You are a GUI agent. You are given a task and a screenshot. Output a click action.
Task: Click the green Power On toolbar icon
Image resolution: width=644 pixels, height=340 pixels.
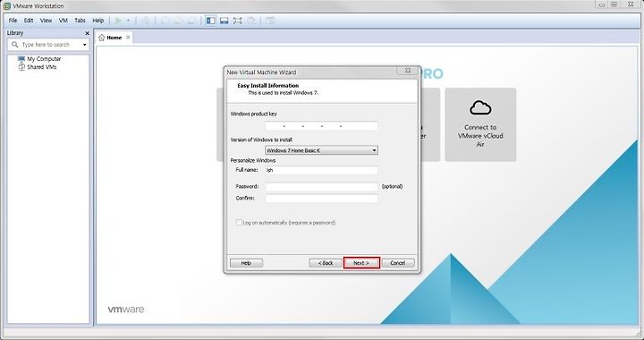(x=119, y=21)
